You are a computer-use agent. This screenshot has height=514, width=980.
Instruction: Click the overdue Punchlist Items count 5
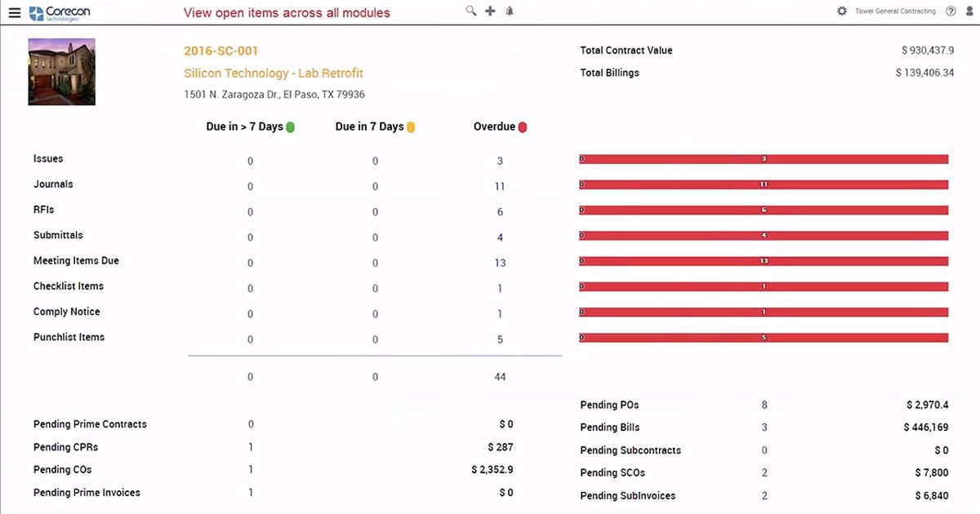tap(500, 339)
